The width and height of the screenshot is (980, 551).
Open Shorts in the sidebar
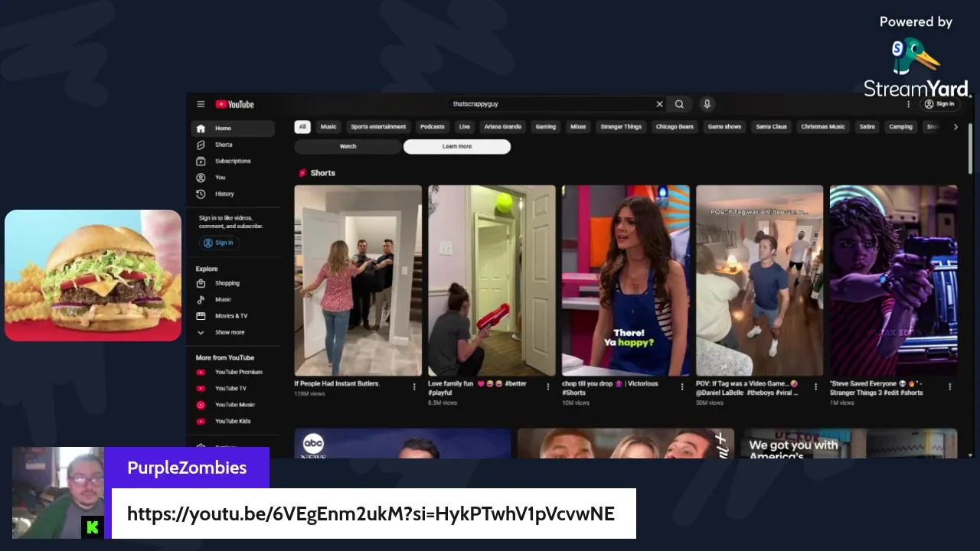pos(233,145)
